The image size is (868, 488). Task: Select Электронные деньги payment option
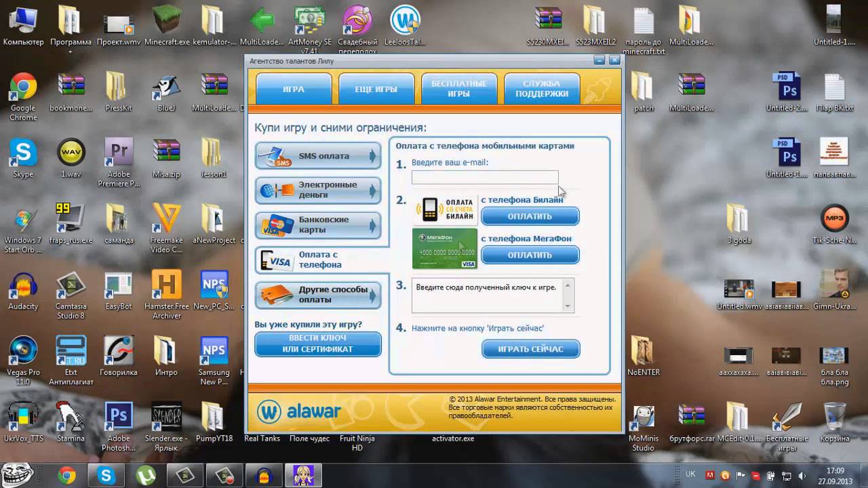point(318,190)
